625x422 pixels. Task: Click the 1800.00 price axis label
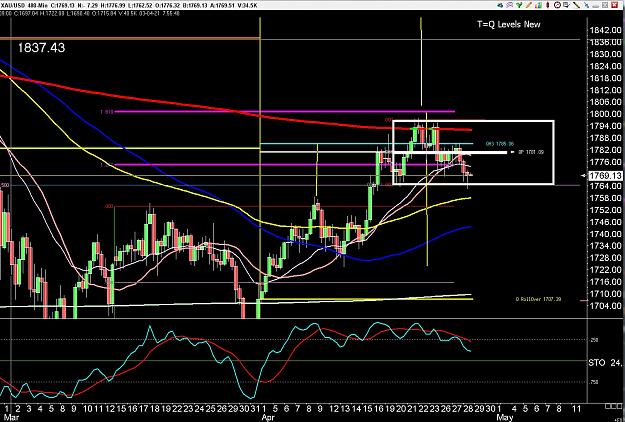[x=605, y=114]
